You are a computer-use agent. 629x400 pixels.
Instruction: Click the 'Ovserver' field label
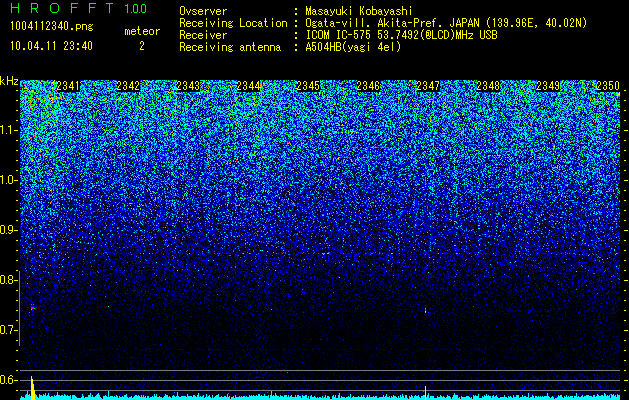pyautogui.click(x=203, y=11)
